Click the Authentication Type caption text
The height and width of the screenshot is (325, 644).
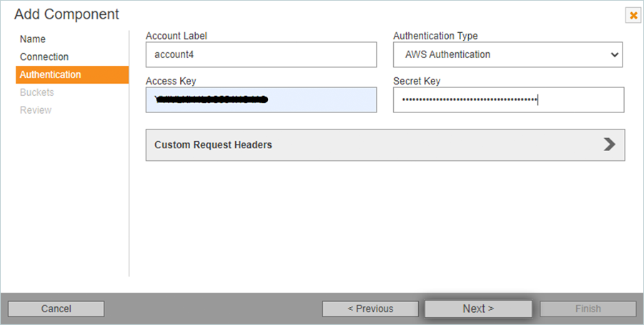[x=435, y=36]
